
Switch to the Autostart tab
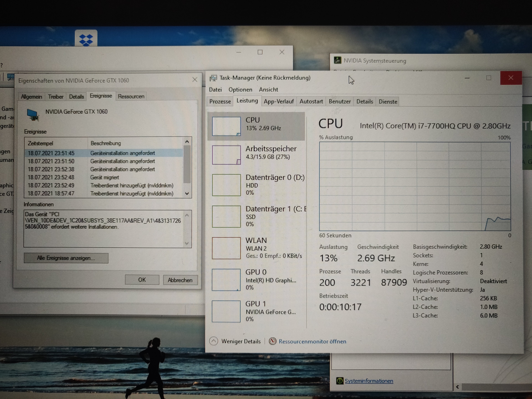(x=311, y=102)
